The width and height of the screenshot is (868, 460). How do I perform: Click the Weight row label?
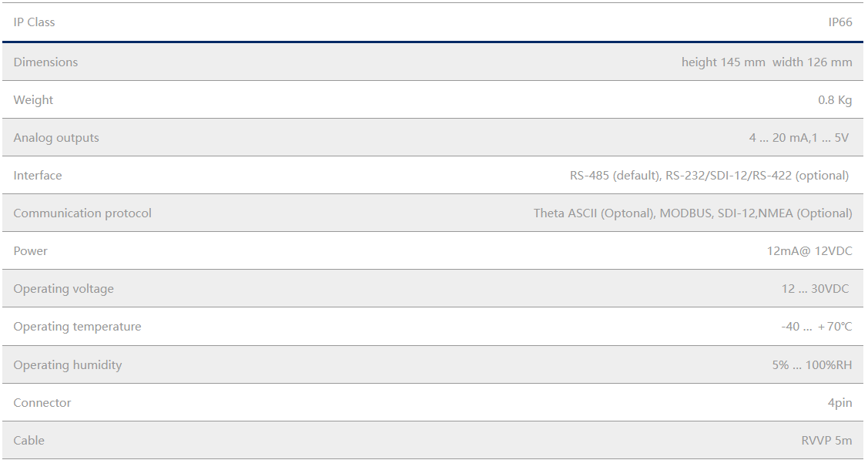(33, 100)
